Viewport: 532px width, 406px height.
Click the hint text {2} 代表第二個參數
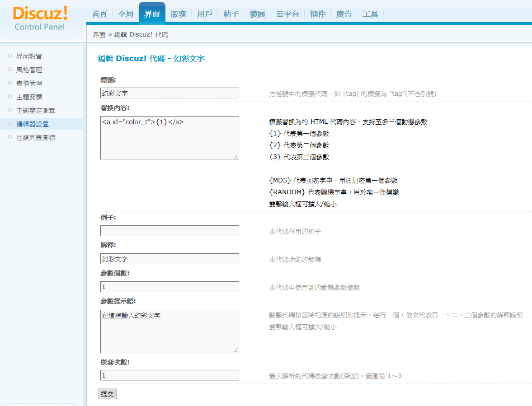[299, 145]
